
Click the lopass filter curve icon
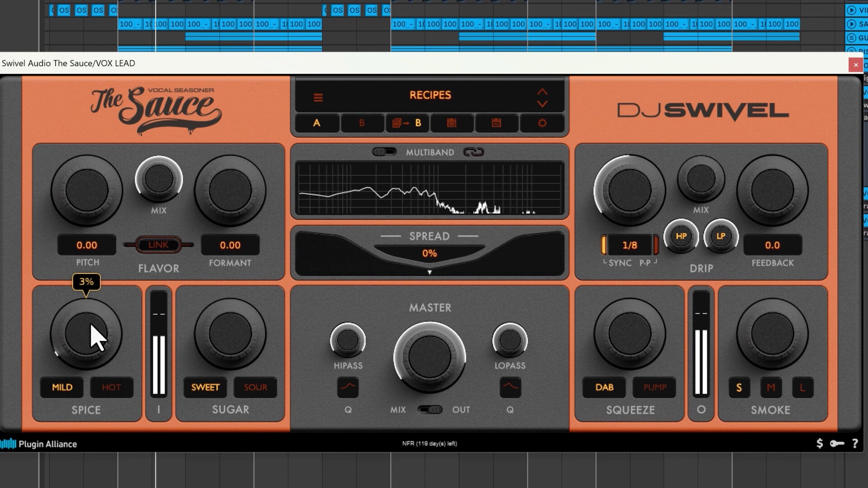(510, 387)
